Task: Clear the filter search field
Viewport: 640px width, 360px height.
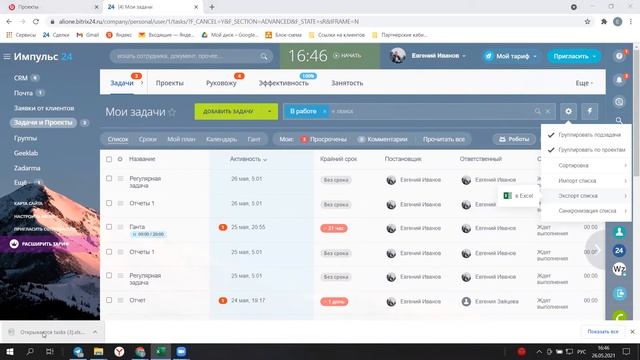Action: [548, 111]
